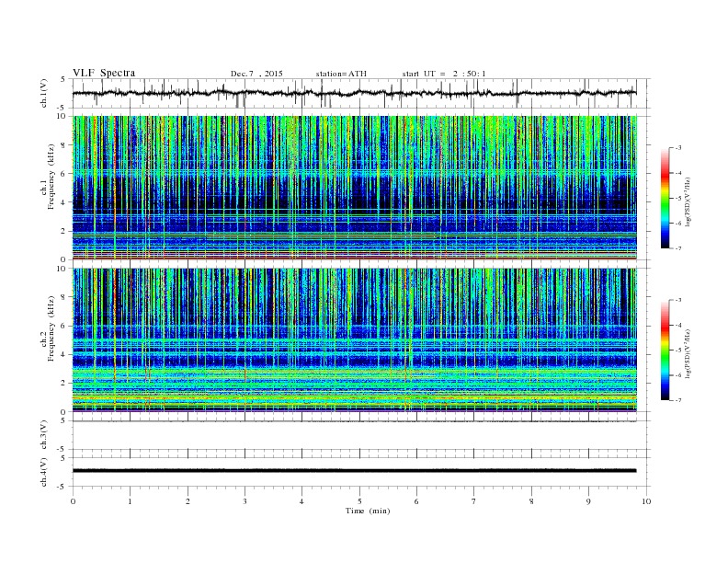The height and width of the screenshot is (563, 728).
Task: Click the "8" kHz tick of ch.2 spectrogram
Action: point(64,297)
